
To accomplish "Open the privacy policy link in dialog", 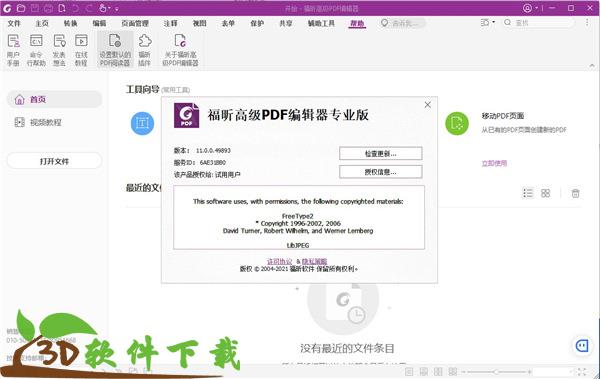I will point(314,261).
